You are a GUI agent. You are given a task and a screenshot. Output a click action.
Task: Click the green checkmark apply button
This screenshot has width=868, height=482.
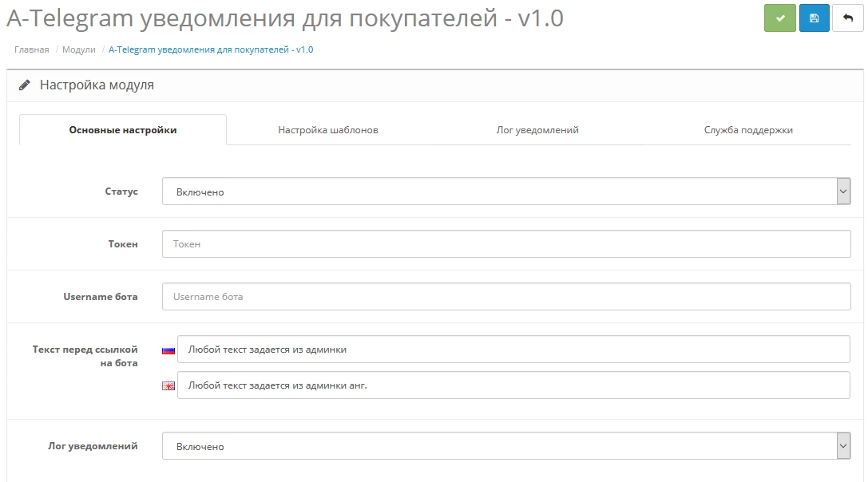779,18
